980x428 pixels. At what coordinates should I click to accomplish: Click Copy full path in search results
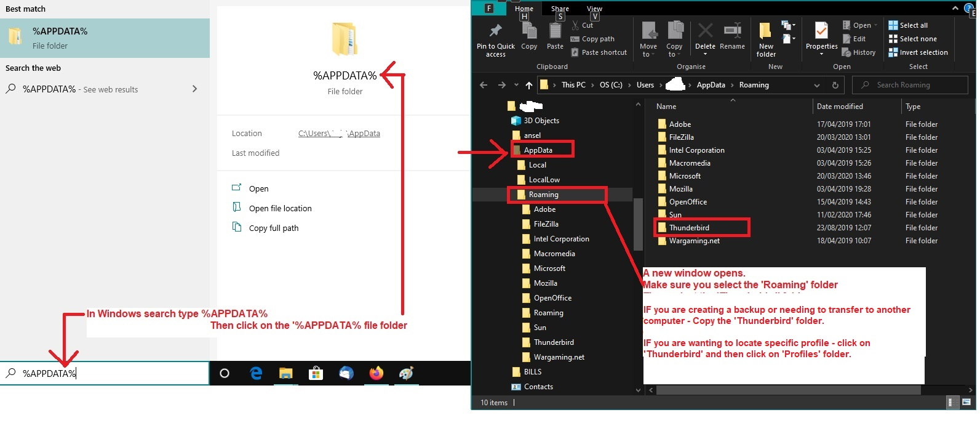click(273, 228)
